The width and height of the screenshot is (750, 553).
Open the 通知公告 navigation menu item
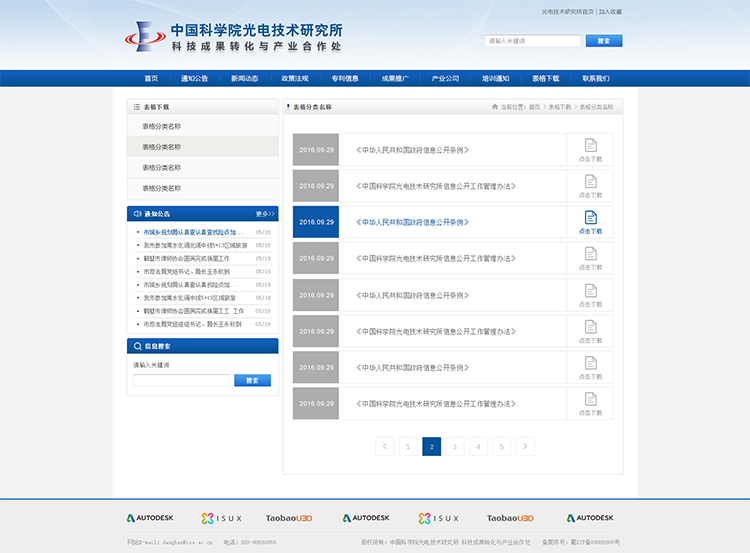(195, 78)
